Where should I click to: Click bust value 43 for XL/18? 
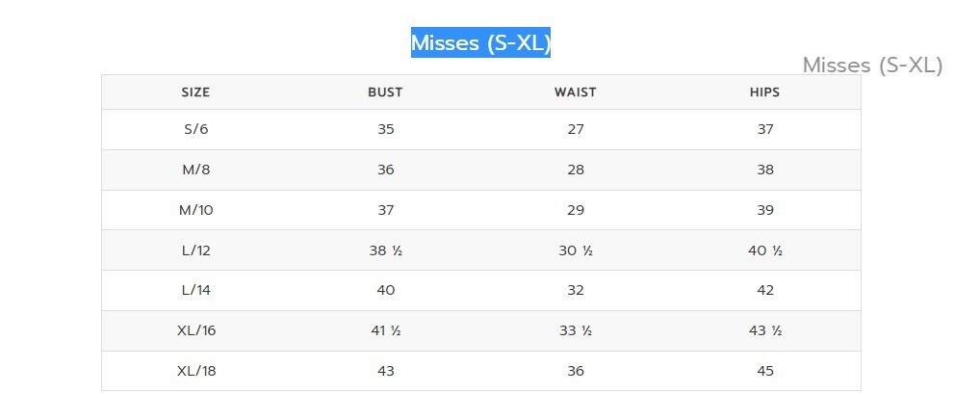click(x=386, y=371)
